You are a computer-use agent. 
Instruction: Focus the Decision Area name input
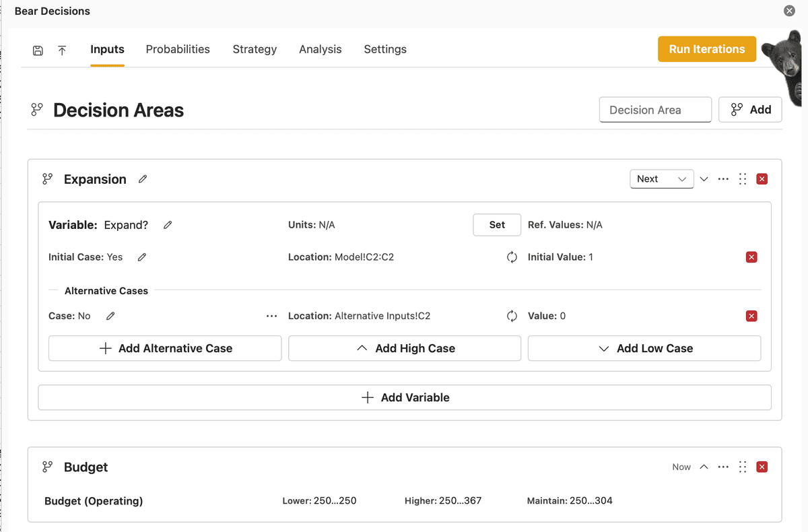click(655, 110)
